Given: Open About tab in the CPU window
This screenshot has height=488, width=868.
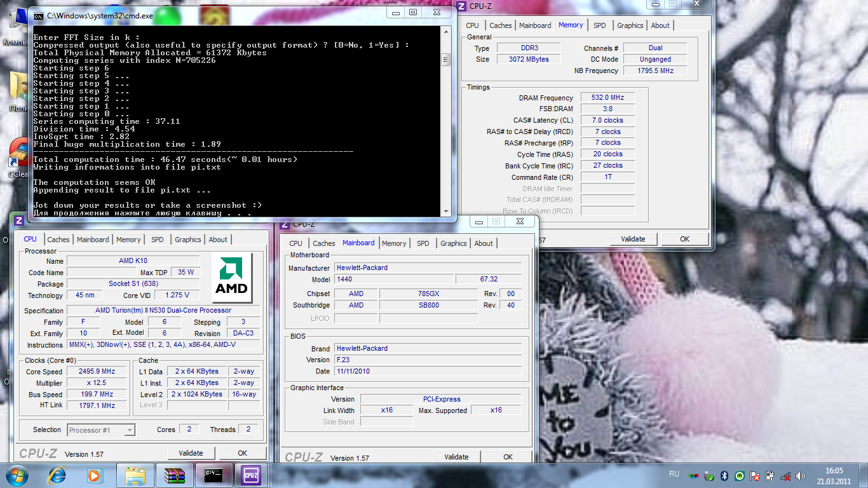Looking at the screenshot, I should 218,240.
